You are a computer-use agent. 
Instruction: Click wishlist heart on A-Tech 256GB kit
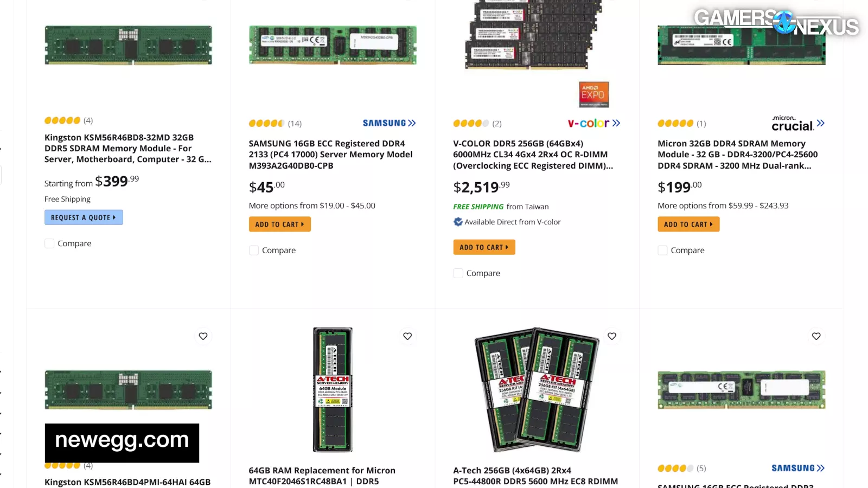(x=612, y=336)
